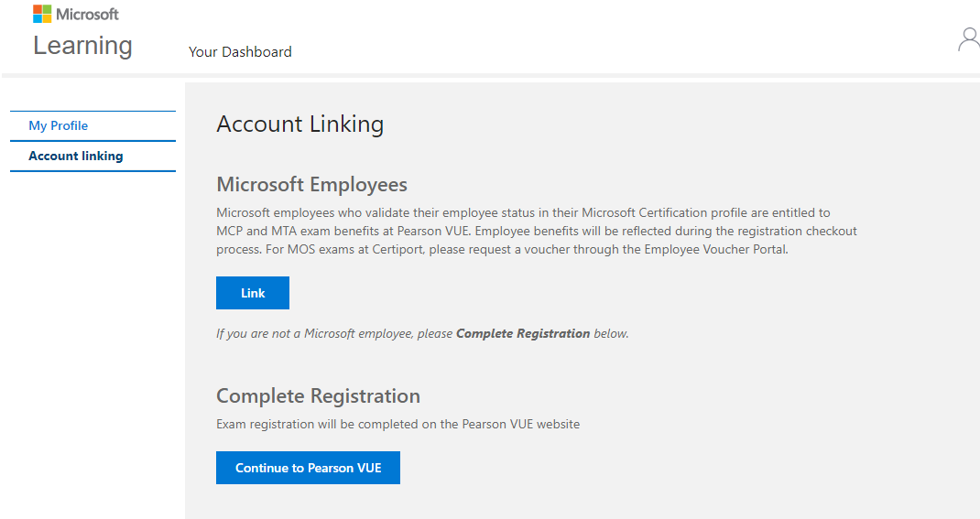
Task: Click bold Complete Registration in italic note
Action: tap(523, 333)
